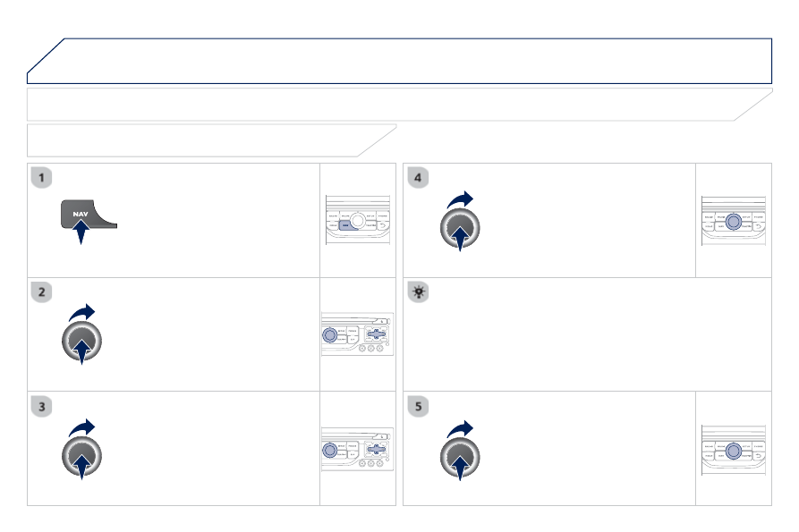Click the lightbulb tip icon

tap(419, 292)
